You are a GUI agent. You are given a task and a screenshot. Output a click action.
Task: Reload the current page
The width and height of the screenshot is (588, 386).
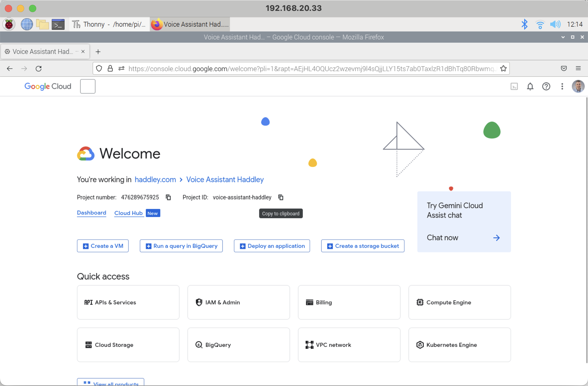tap(39, 69)
